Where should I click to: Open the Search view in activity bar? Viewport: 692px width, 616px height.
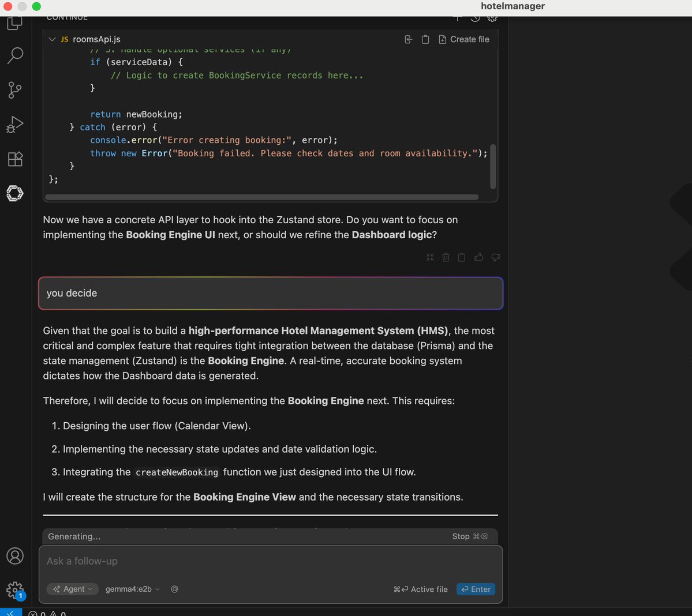[15, 55]
